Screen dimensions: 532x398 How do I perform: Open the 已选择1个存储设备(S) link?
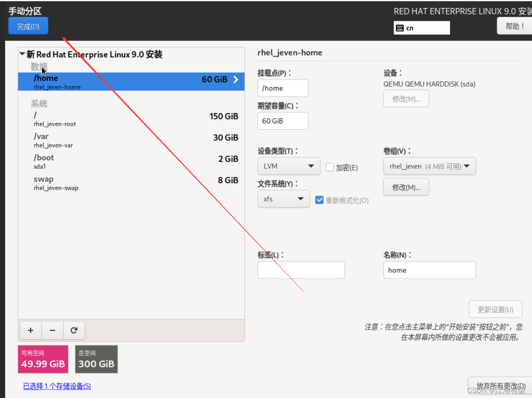(x=57, y=386)
